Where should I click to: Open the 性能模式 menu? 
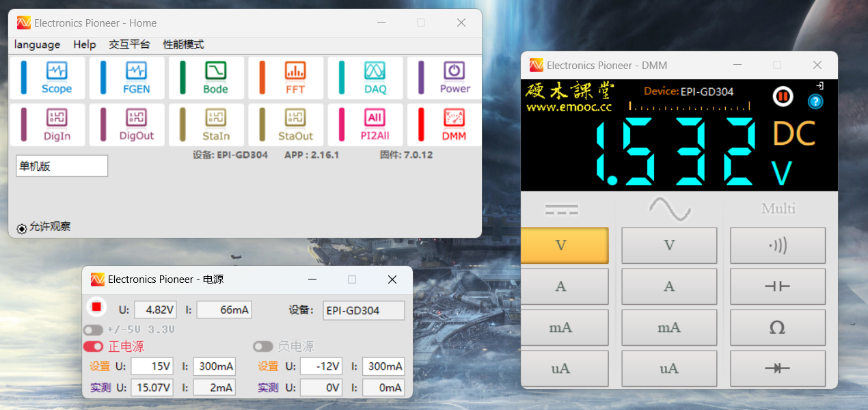click(182, 44)
